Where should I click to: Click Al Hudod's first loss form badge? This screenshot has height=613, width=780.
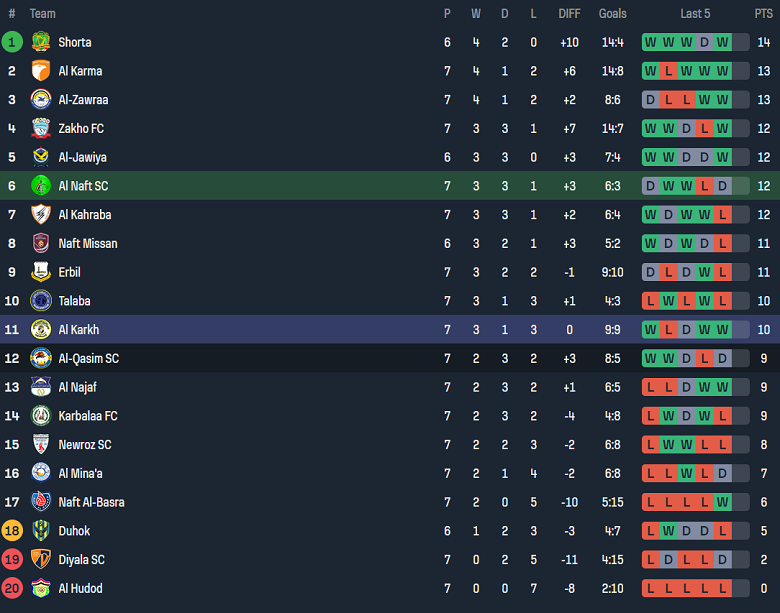point(651,588)
